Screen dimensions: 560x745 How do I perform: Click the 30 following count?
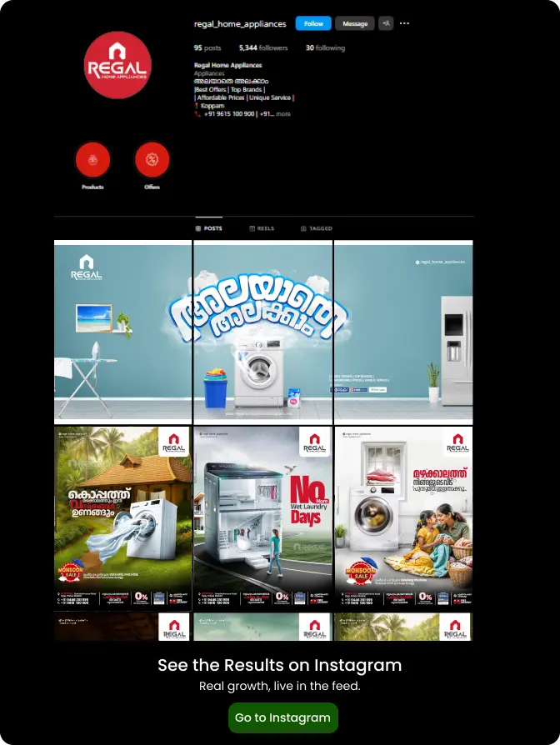(325, 48)
